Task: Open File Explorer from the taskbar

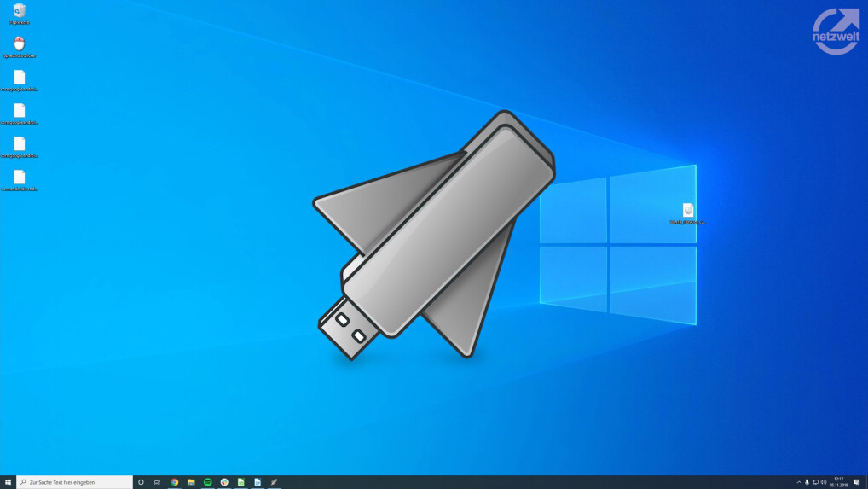Action: [x=191, y=482]
